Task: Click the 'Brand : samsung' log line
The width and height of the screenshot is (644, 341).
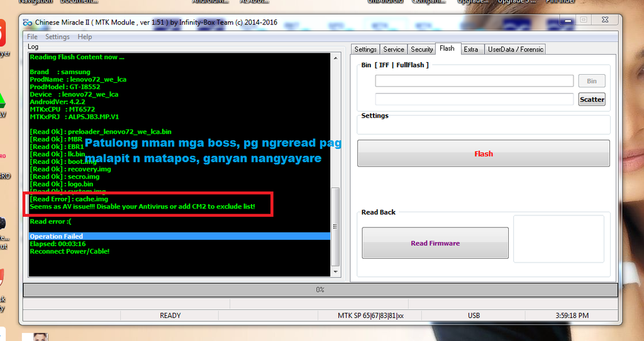Action: point(60,72)
